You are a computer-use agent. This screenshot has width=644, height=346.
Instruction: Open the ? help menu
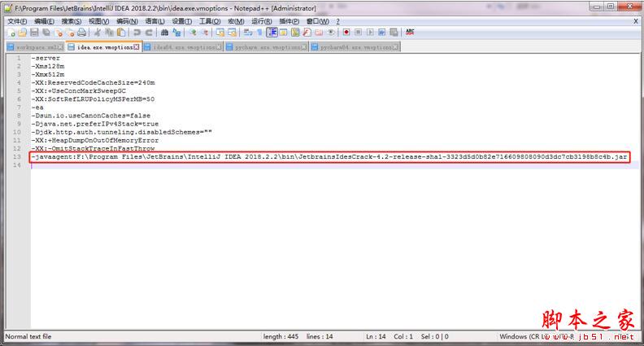pyautogui.click(x=337, y=21)
